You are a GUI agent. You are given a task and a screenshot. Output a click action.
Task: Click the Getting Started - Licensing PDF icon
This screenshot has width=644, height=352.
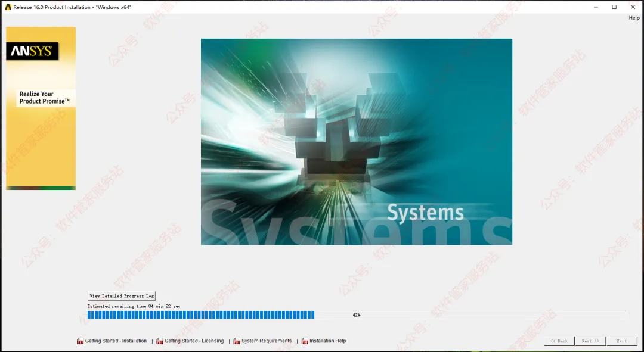(160, 341)
